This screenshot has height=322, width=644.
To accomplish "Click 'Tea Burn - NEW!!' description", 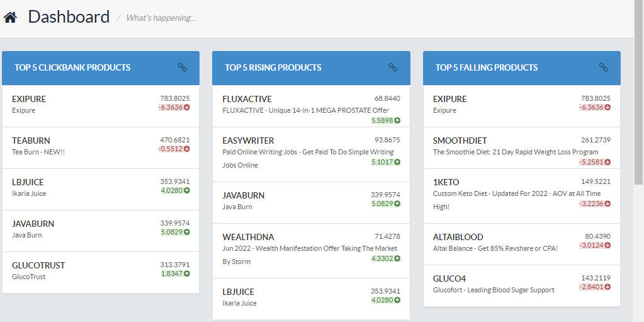I will (38, 152).
